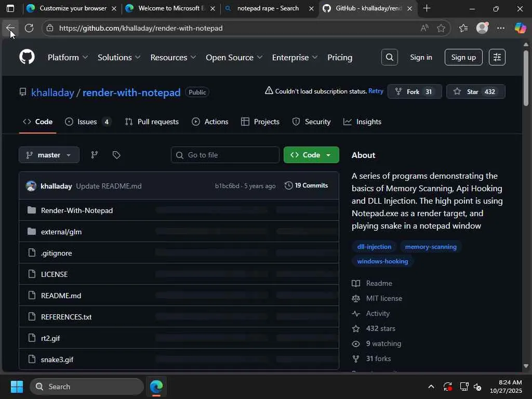Click the Sign in link

(x=421, y=57)
